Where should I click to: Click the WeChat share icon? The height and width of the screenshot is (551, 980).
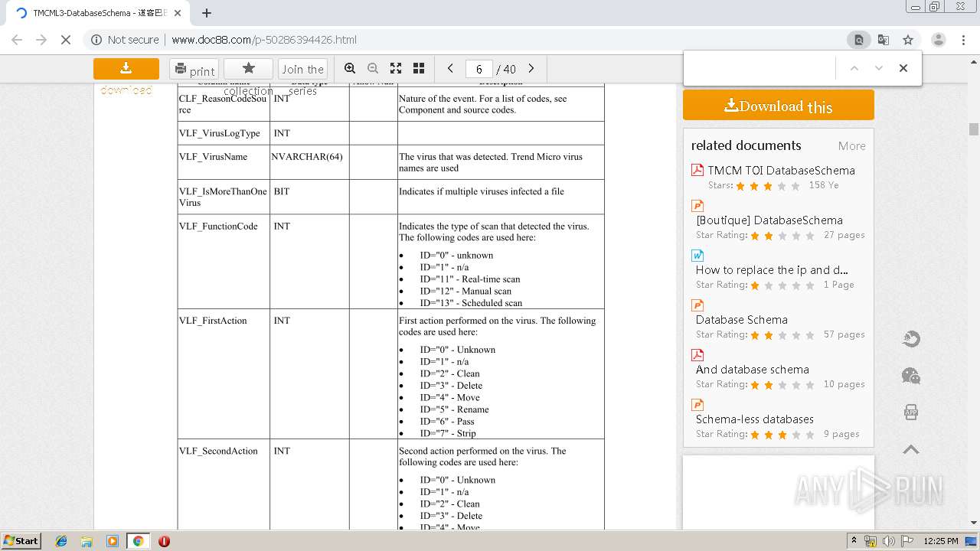click(x=911, y=376)
